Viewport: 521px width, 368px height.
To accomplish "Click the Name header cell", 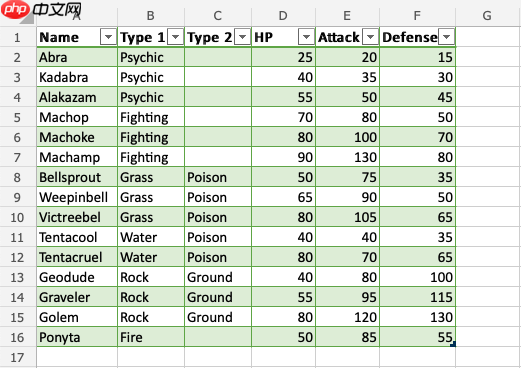I will coord(77,37).
